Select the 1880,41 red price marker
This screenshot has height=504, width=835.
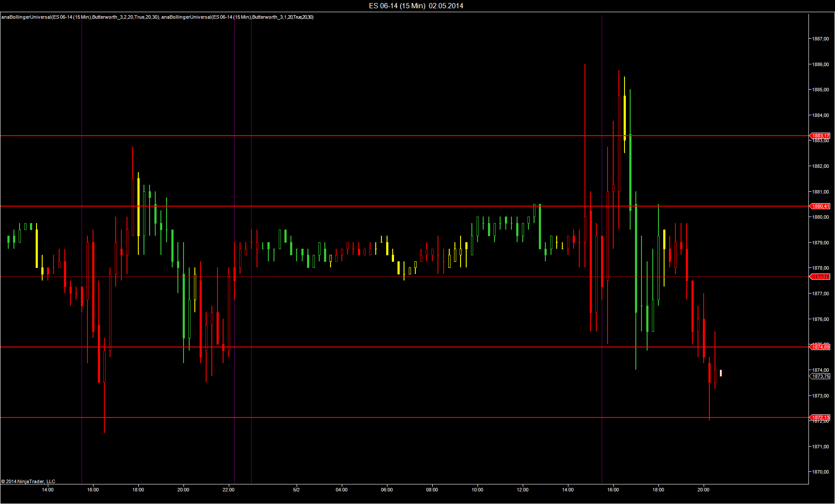coord(820,206)
